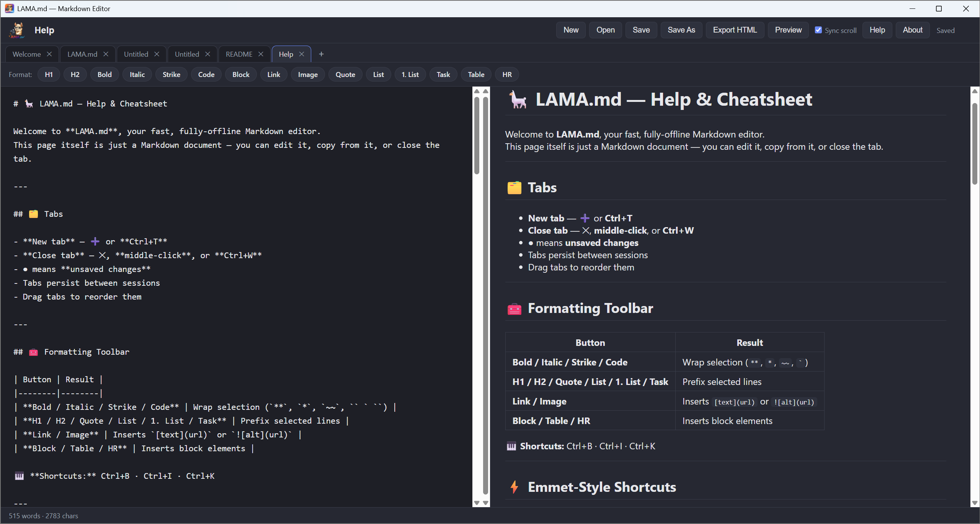Click Export HTML button
The width and height of the screenshot is (980, 524).
click(x=735, y=30)
